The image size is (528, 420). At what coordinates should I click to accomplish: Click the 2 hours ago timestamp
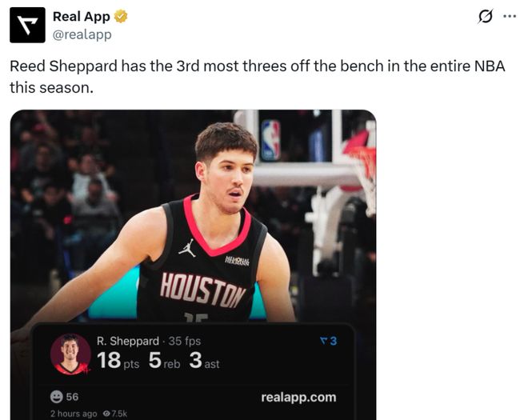click(73, 414)
